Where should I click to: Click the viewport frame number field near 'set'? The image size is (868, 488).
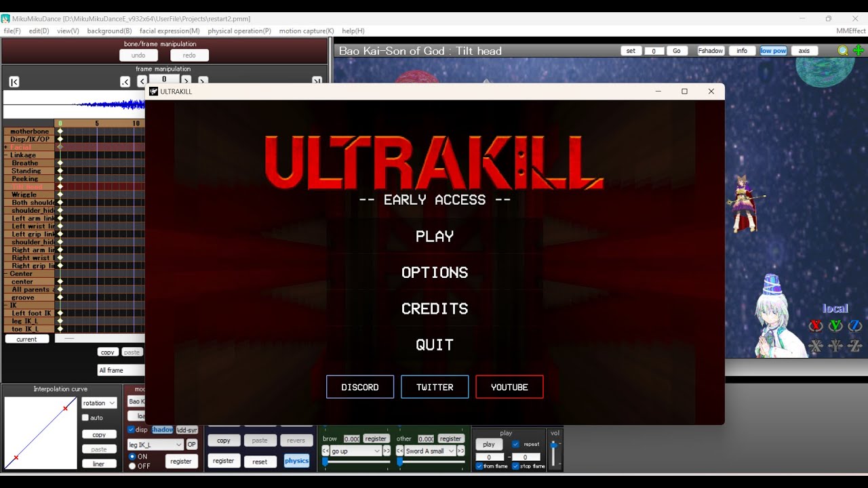654,51
